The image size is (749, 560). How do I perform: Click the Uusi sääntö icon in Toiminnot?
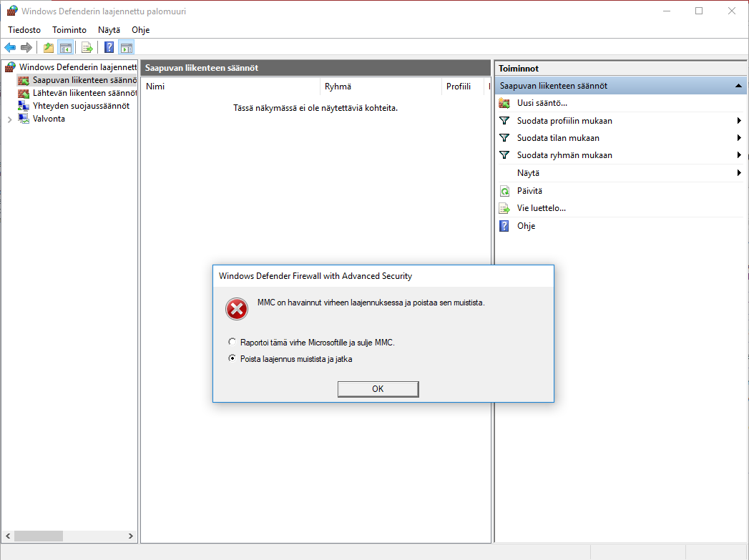(x=504, y=103)
